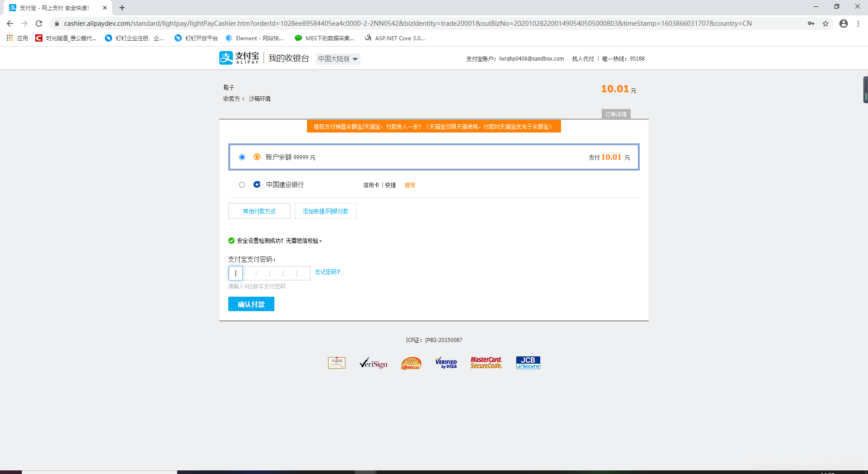Screen dimensions: 868x474
Task: Expand the 中国大陆版 region dropdown
Action: [338, 59]
